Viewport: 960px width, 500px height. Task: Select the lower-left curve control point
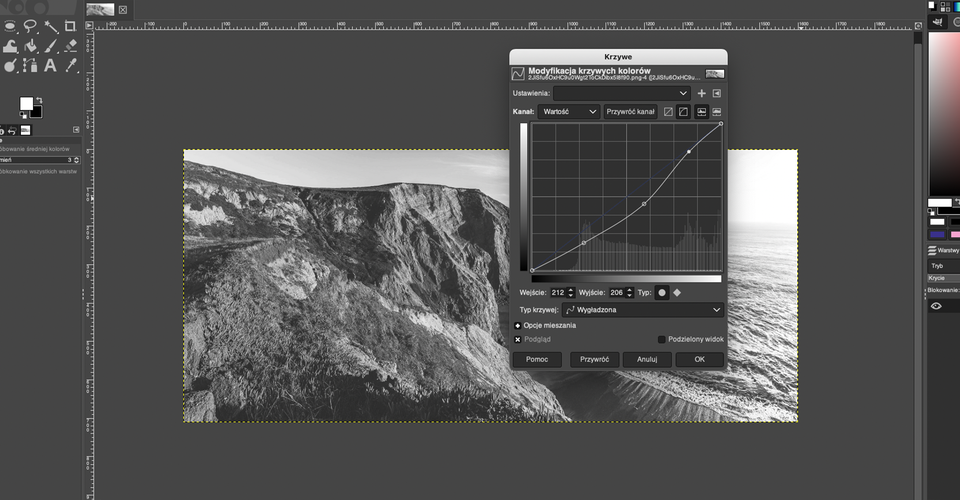tap(583, 243)
